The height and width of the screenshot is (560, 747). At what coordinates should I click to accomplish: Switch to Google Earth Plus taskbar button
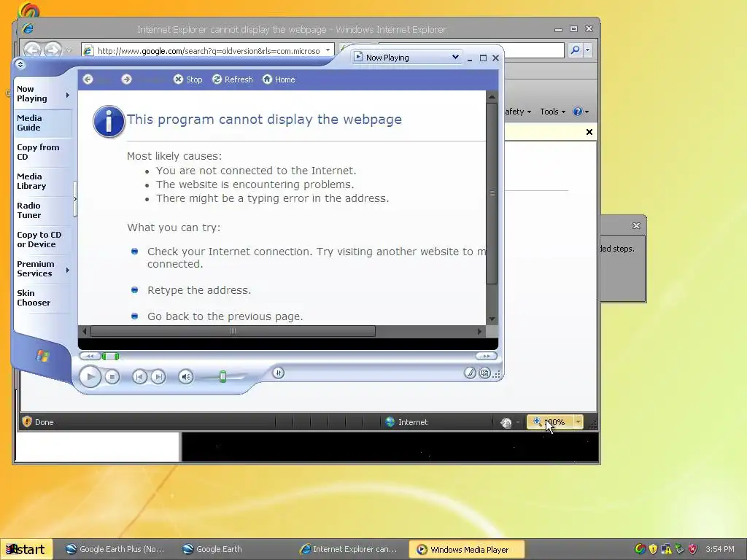click(x=115, y=549)
